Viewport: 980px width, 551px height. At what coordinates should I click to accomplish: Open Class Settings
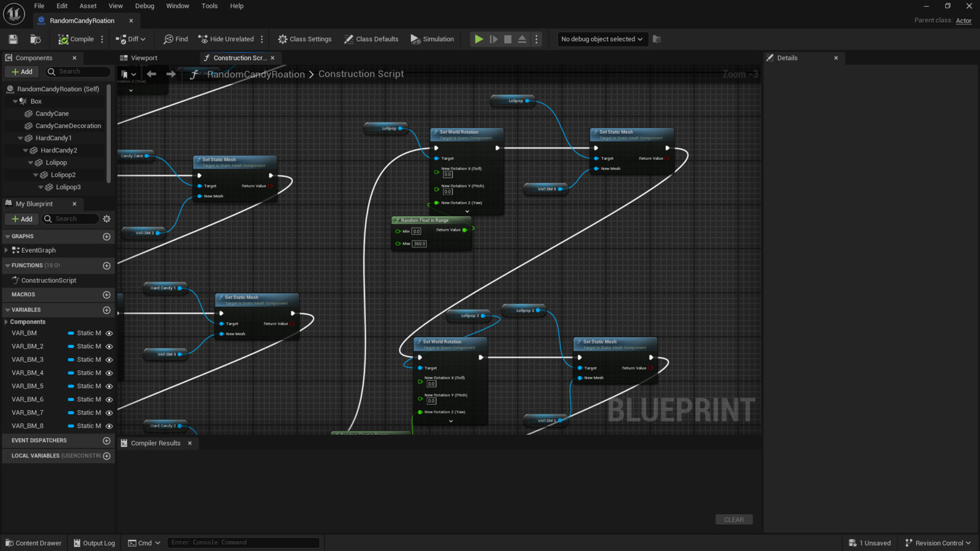[x=304, y=39]
